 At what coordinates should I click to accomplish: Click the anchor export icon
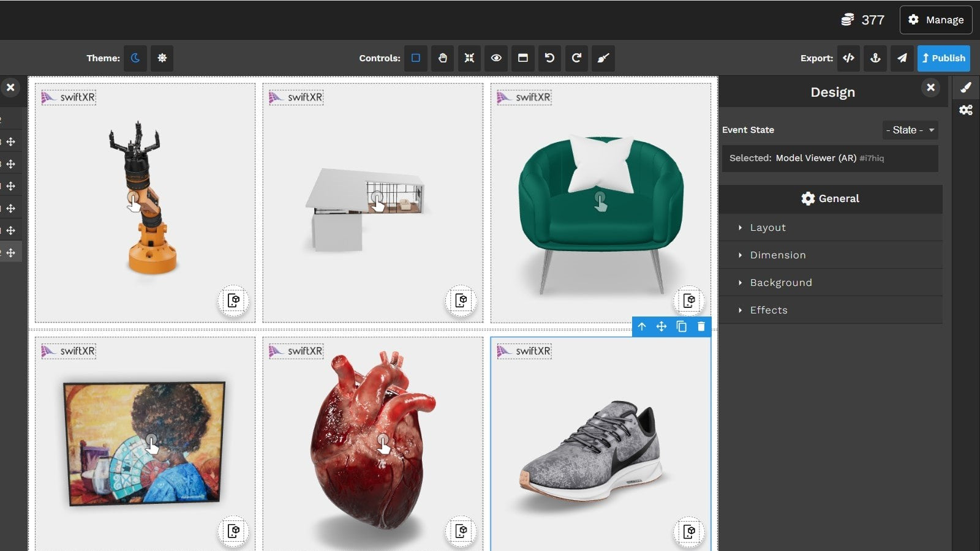coord(875,58)
